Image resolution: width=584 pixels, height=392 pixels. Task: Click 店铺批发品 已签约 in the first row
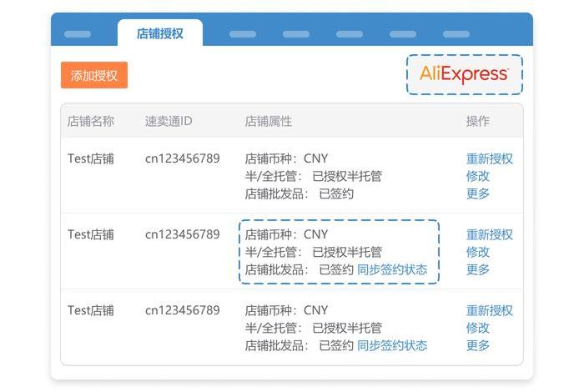pyautogui.click(x=300, y=193)
